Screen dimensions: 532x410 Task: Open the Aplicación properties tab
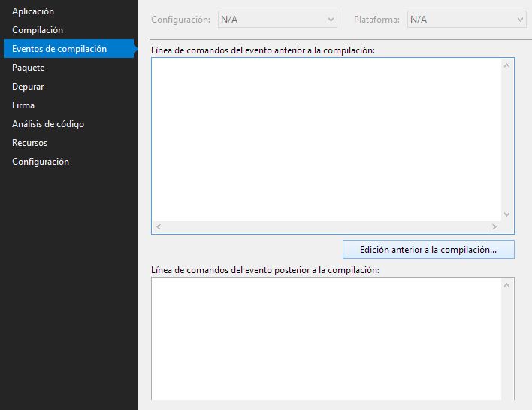[x=33, y=11]
